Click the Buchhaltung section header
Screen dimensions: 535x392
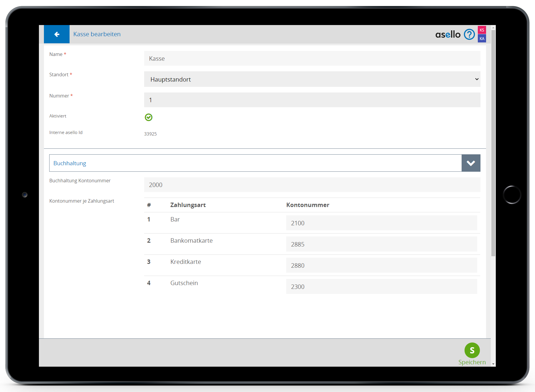255,163
